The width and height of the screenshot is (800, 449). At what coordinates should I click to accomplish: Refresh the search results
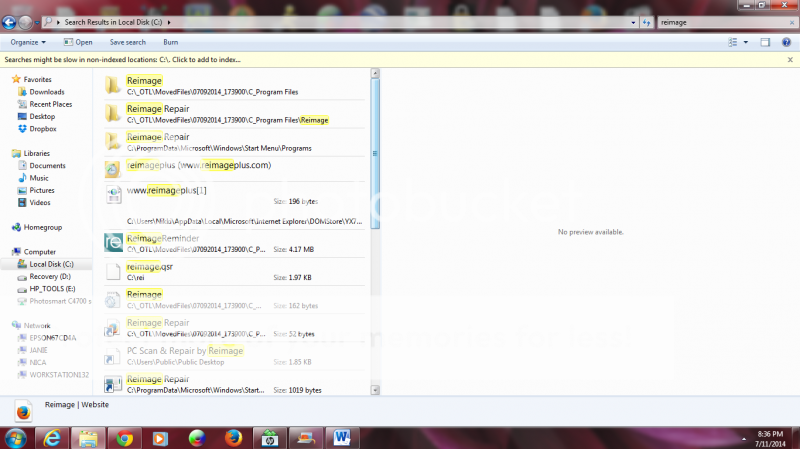pos(646,22)
